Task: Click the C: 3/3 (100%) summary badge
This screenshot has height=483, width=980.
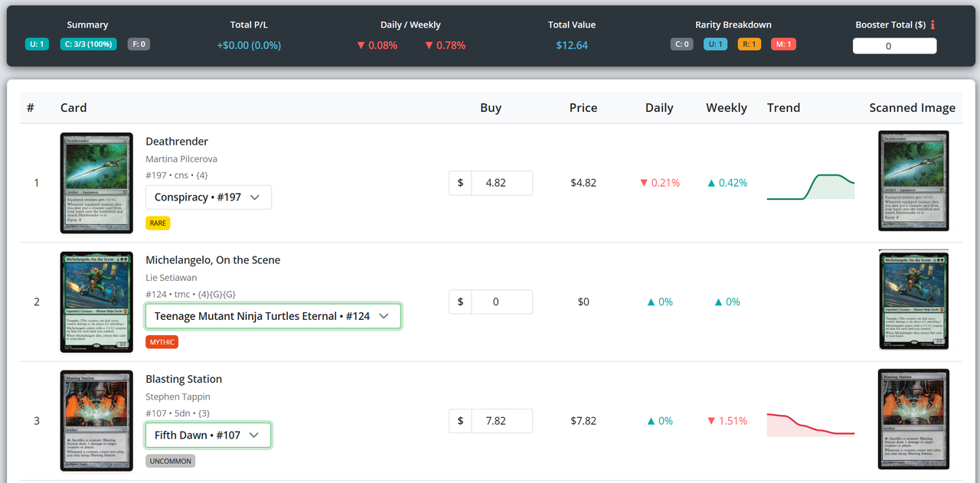Action: click(x=88, y=44)
